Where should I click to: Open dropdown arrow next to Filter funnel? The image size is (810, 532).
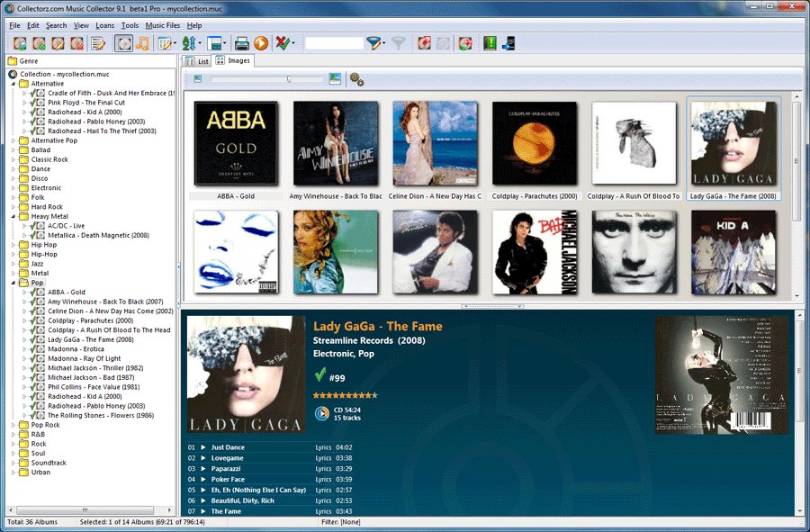pyautogui.click(x=383, y=43)
